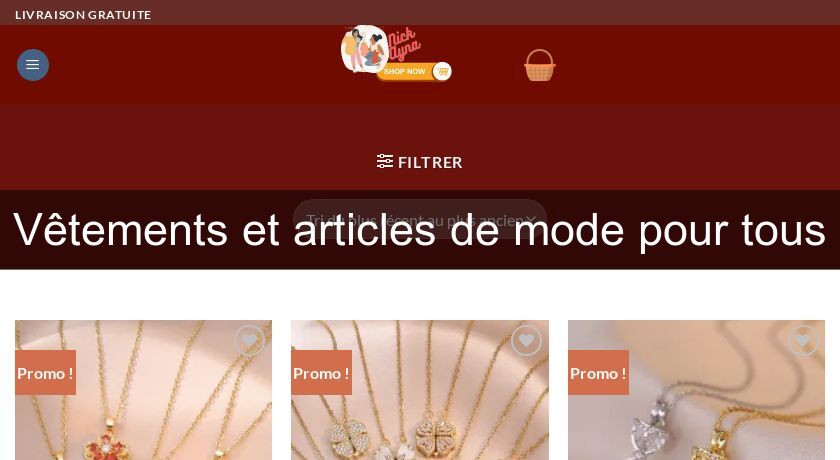Expand the sort dropdown via its chevron arrow
Screen dimensions: 840x460
point(530,220)
